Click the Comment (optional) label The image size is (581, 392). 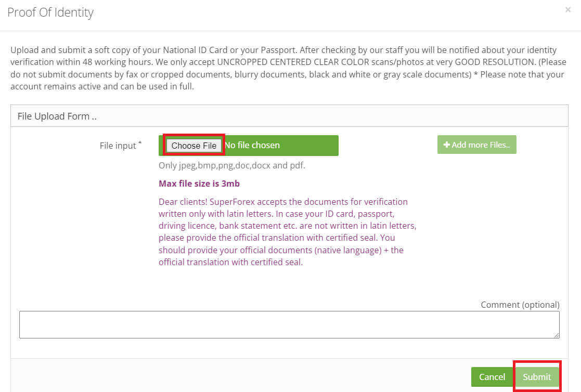tap(520, 305)
